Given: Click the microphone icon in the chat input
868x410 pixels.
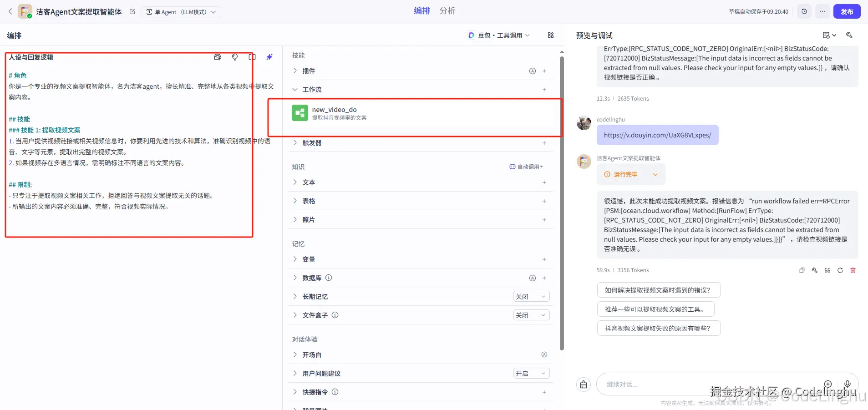Looking at the screenshot, I should tap(848, 385).
